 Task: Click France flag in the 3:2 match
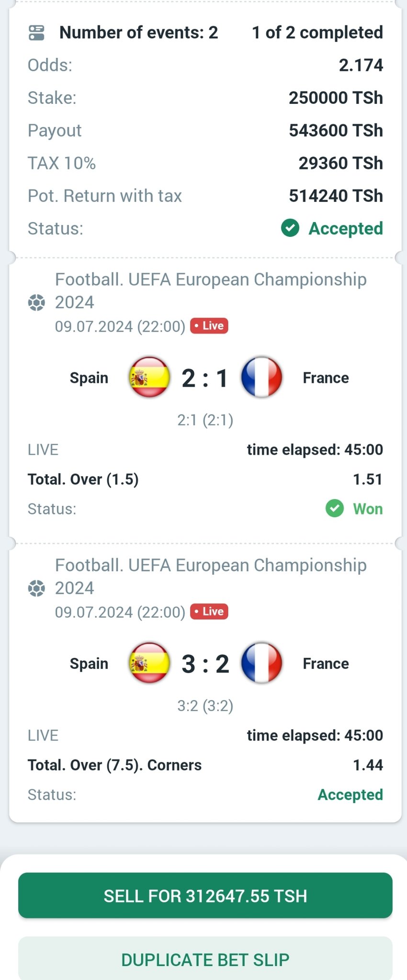tap(261, 663)
